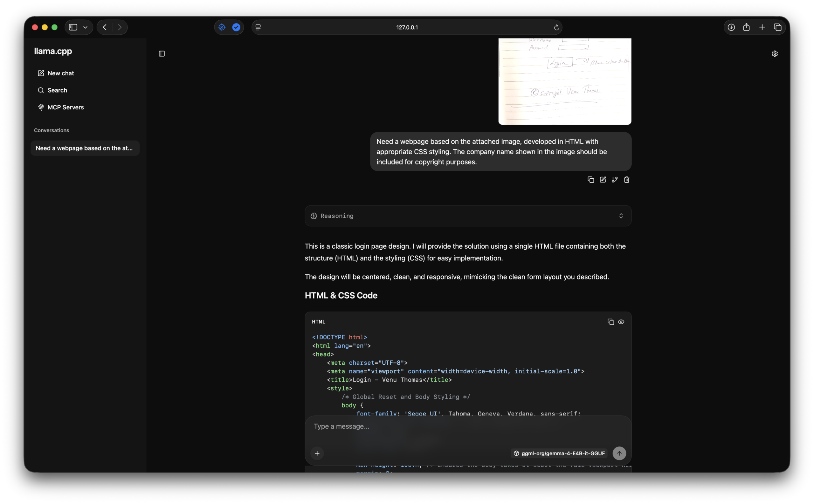Viewport: 814px width, 504px height.
Task: Preview the HTML code with eye icon
Action: coord(621,322)
